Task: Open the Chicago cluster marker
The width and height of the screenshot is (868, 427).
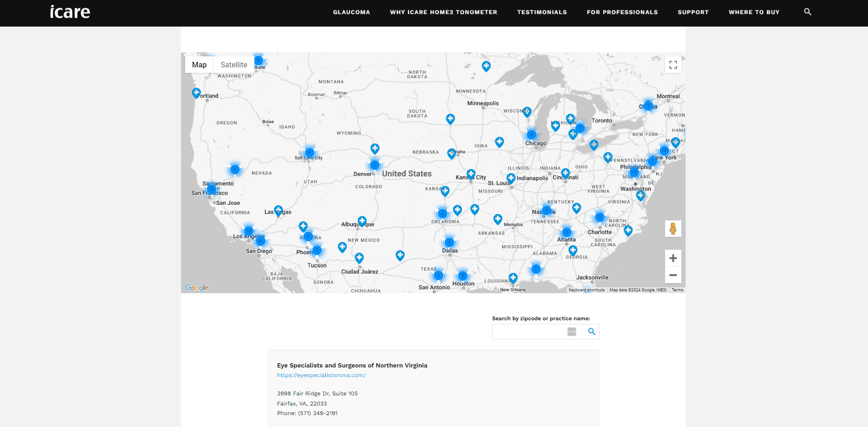Action: click(x=531, y=135)
